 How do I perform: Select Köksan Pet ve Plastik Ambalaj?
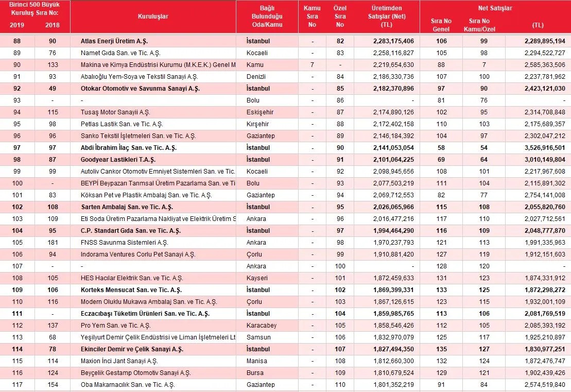(x=146, y=195)
